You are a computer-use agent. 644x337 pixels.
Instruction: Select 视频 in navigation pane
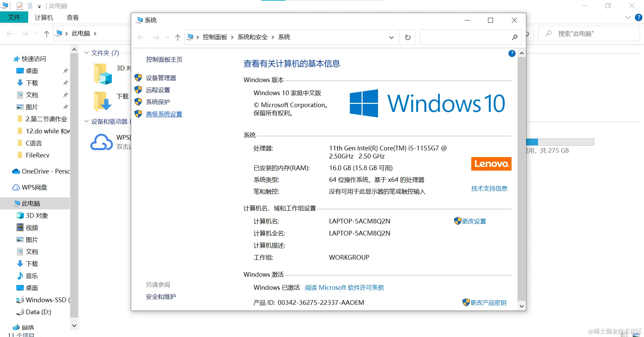tap(32, 228)
